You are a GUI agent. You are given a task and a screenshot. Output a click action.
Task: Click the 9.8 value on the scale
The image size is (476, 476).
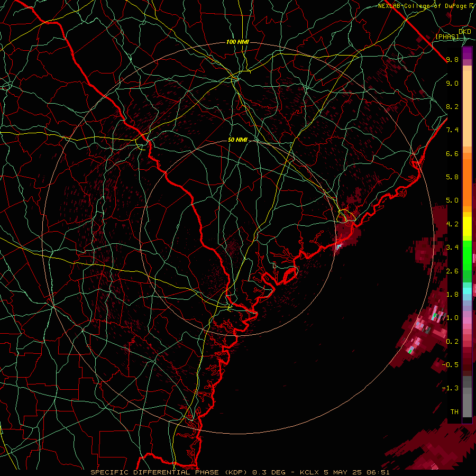pyautogui.click(x=452, y=59)
